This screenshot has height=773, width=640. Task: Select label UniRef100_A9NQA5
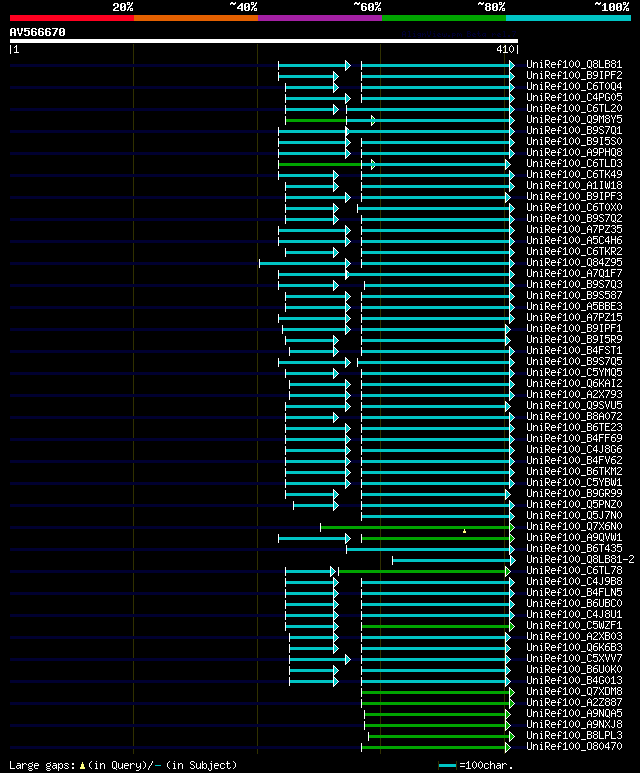[574, 713]
